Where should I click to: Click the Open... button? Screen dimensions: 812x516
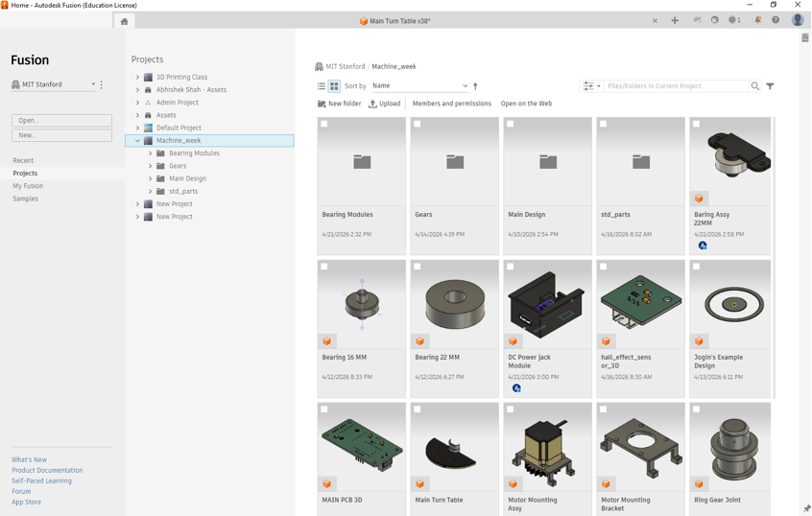point(61,121)
